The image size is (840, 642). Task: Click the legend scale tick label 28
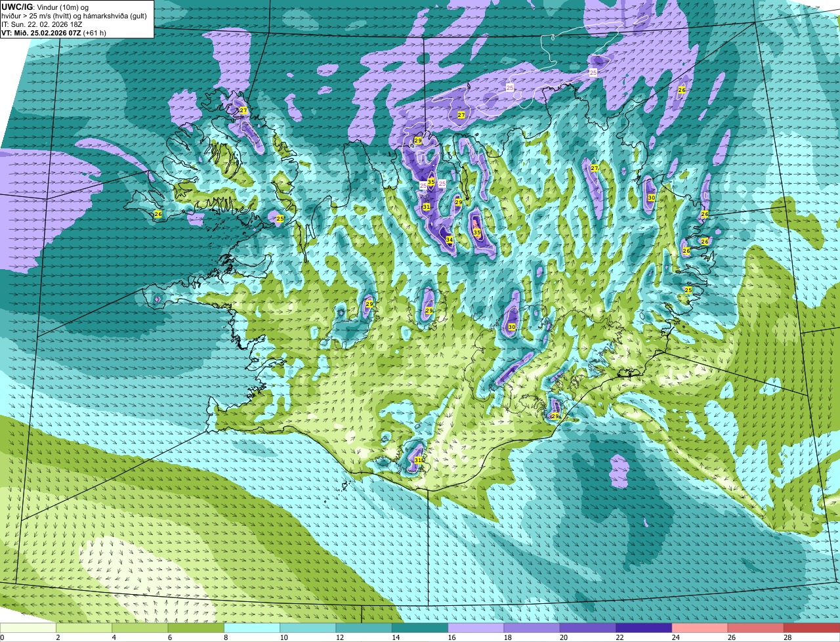click(x=787, y=637)
